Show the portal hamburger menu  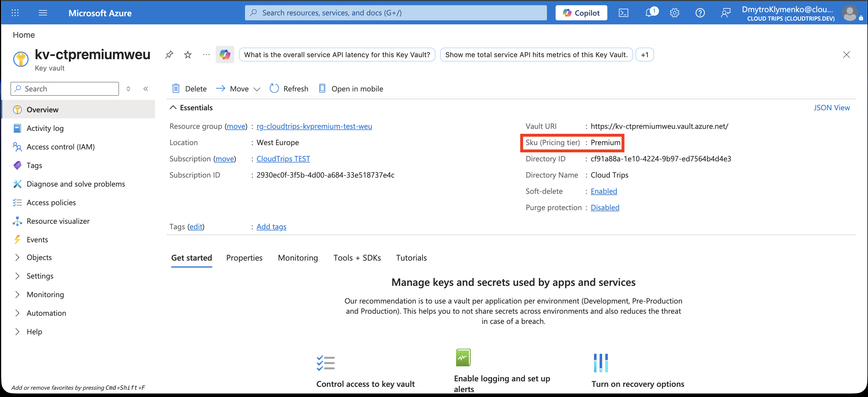click(x=43, y=13)
